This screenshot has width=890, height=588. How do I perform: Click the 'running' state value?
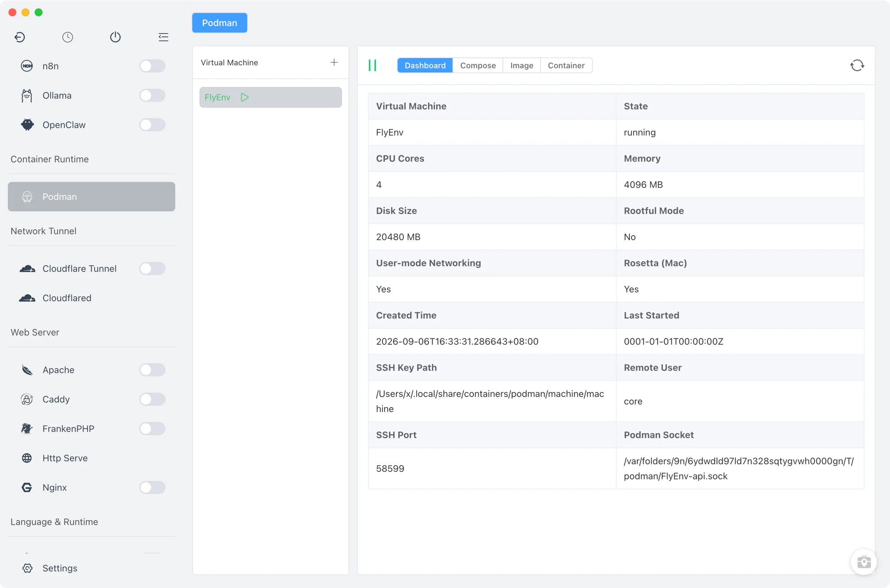tap(640, 132)
